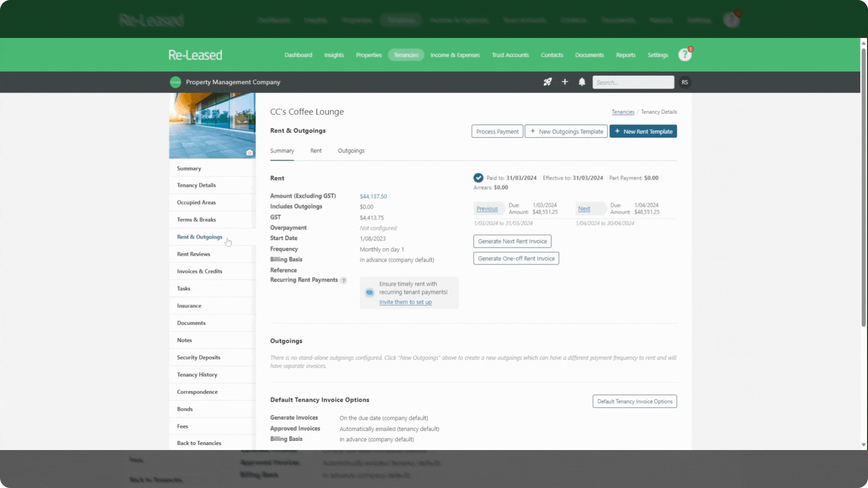Click the green company logo circle

(x=175, y=82)
